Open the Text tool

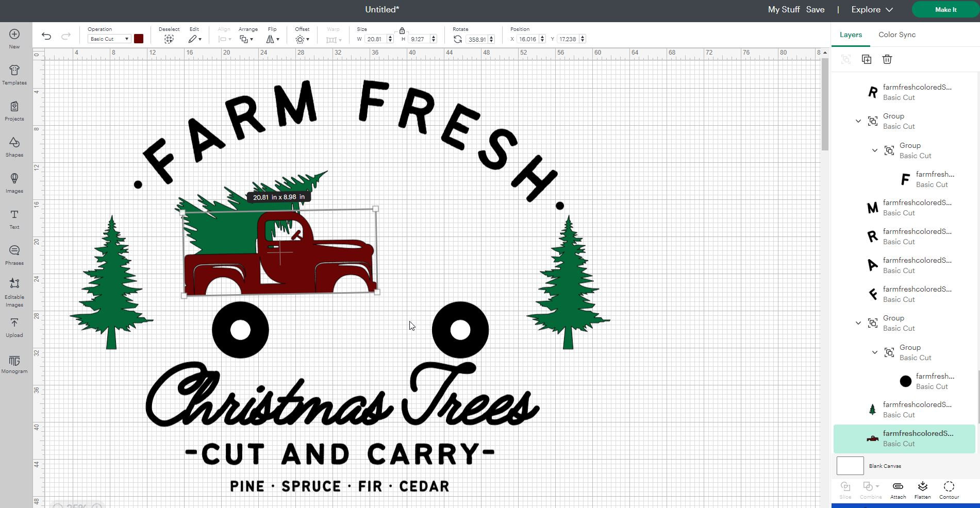[14, 218]
